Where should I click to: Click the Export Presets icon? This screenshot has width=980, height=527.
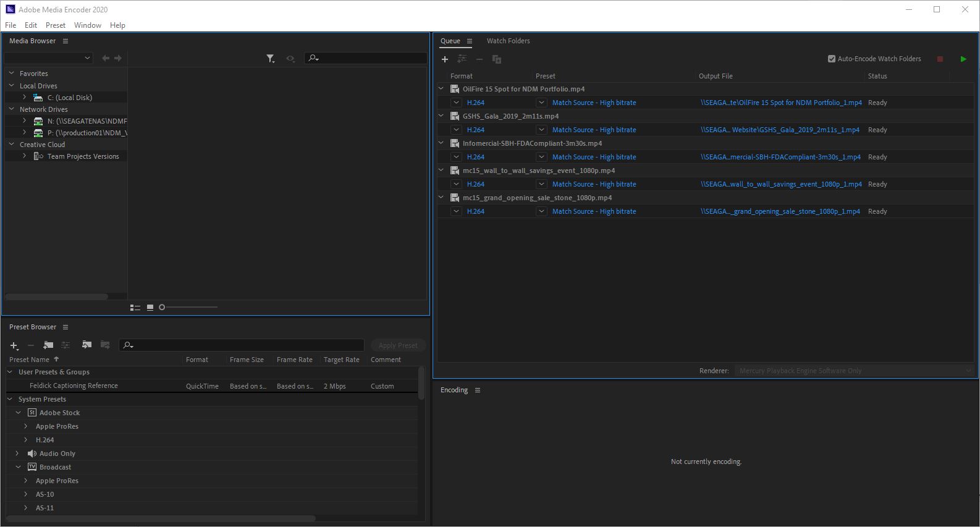pyautogui.click(x=105, y=345)
